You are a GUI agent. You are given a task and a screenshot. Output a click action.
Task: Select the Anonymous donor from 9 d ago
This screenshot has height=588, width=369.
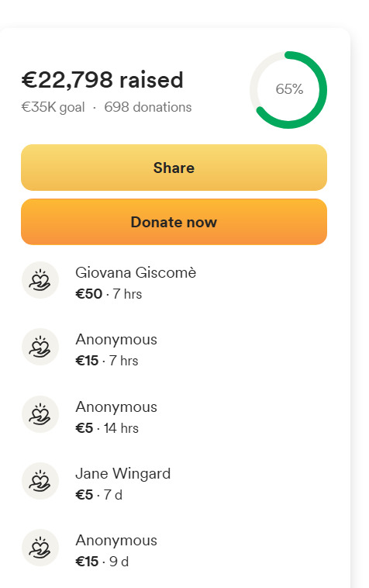116,541
